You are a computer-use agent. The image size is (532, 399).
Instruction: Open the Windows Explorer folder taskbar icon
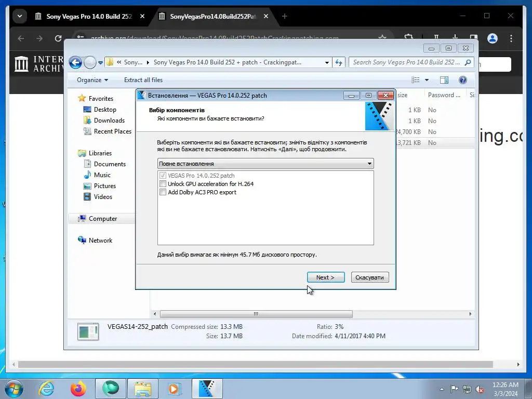142,389
